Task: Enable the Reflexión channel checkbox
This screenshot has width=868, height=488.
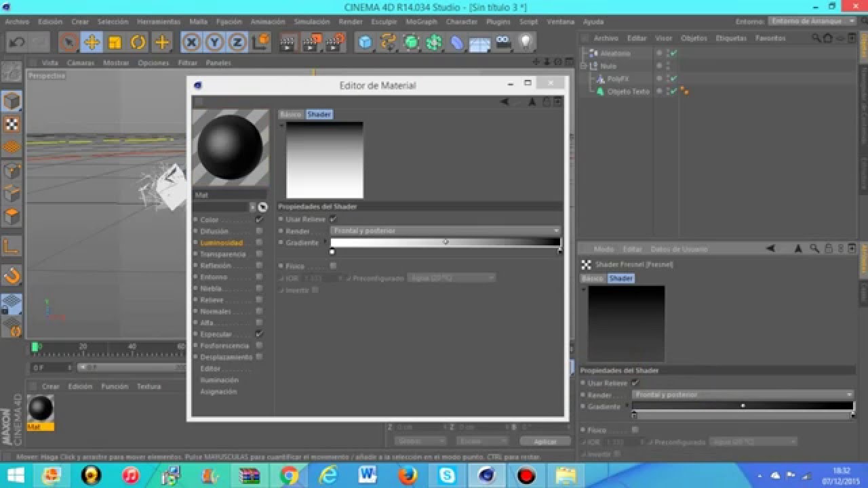Action: (x=259, y=266)
